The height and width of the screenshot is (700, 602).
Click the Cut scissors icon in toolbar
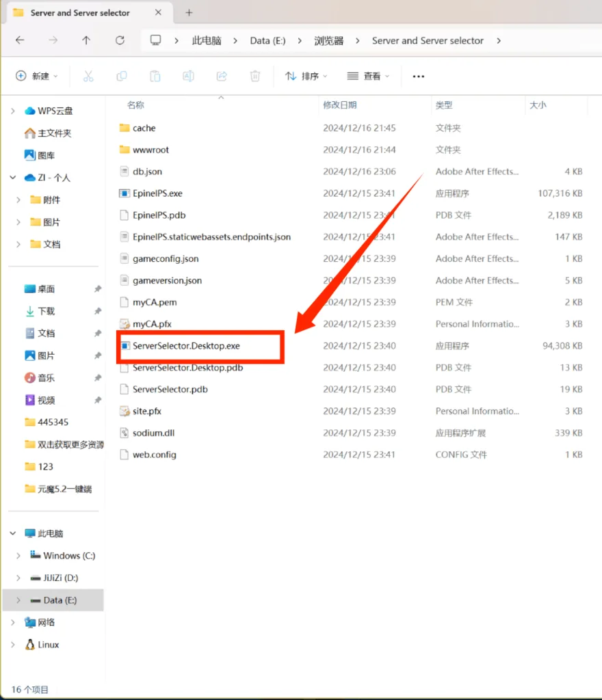coord(88,77)
